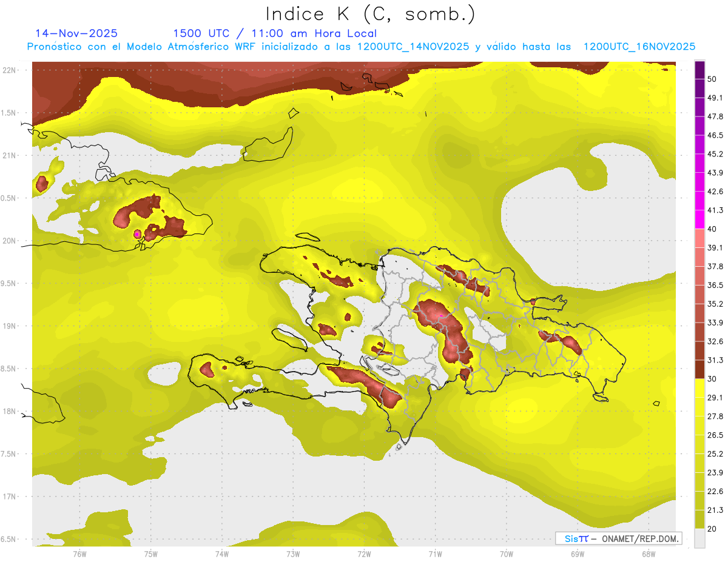Click the colorbar value "29.1"
Image resolution: width=728 pixels, height=562 pixels.
click(x=715, y=398)
